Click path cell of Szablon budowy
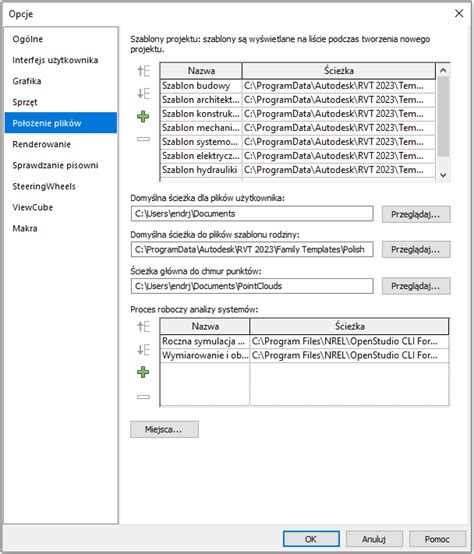 point(339,86)
